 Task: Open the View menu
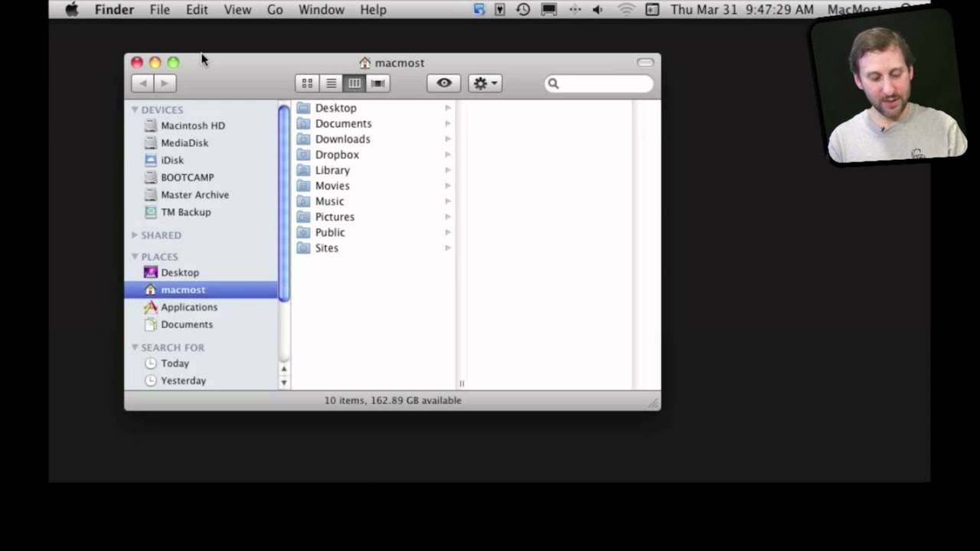[x=237, y=9]
